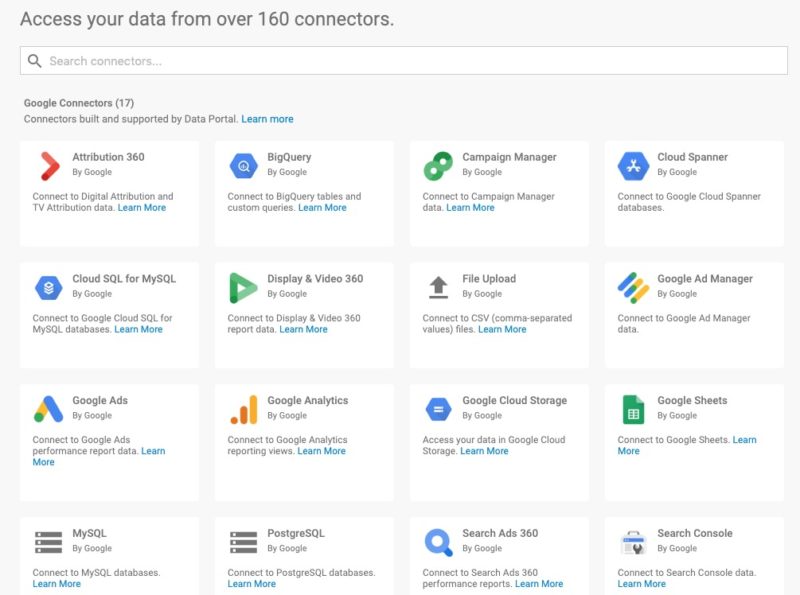Click the Google Ad Manager icon
This screenshot has width=800, height=595.
coord(634,287)
